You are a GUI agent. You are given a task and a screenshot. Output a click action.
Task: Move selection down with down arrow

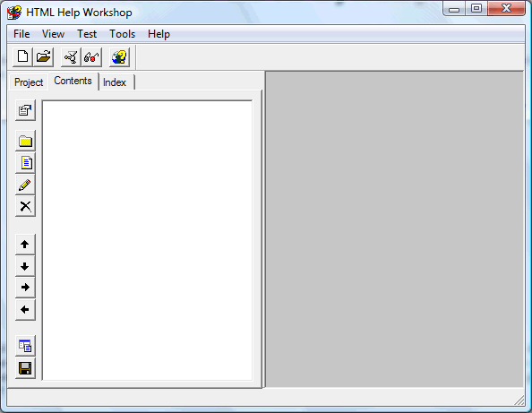coord(25,266)
